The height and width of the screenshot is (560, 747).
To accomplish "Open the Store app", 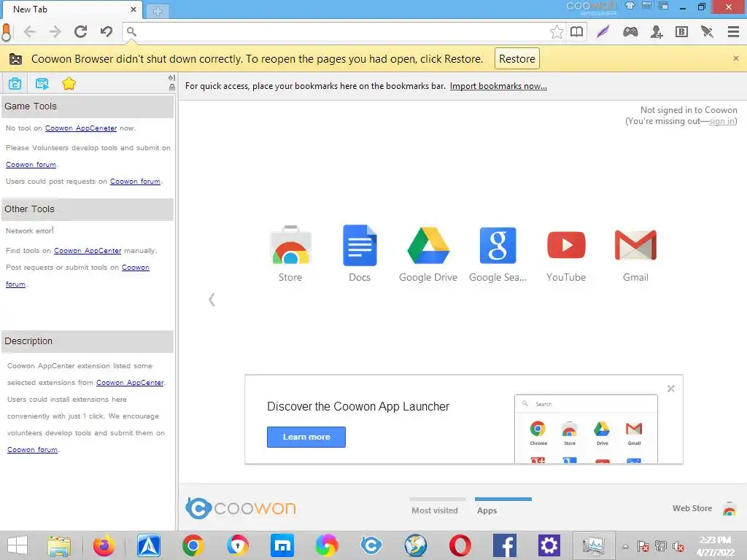I will click(290, 254).
